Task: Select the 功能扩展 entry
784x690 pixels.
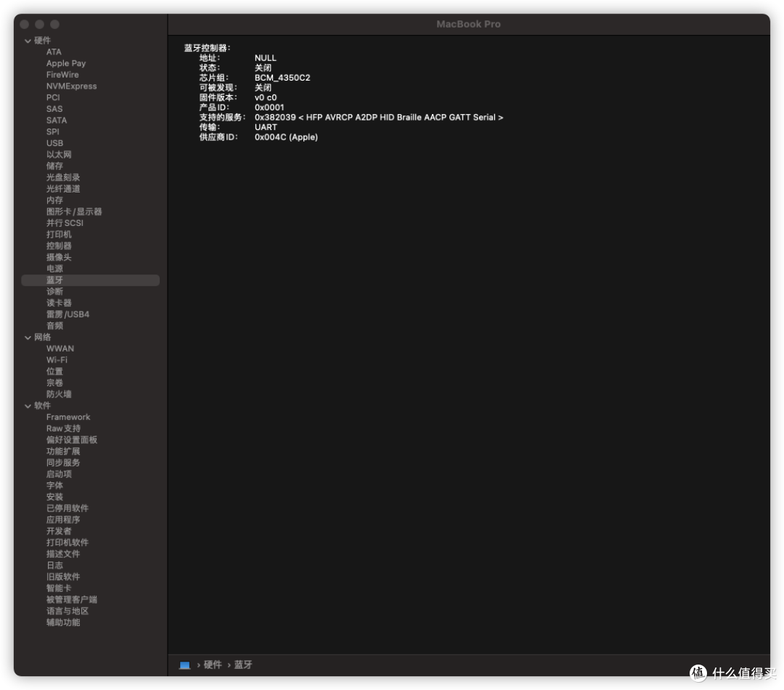Action: click(x=63, y=451)
